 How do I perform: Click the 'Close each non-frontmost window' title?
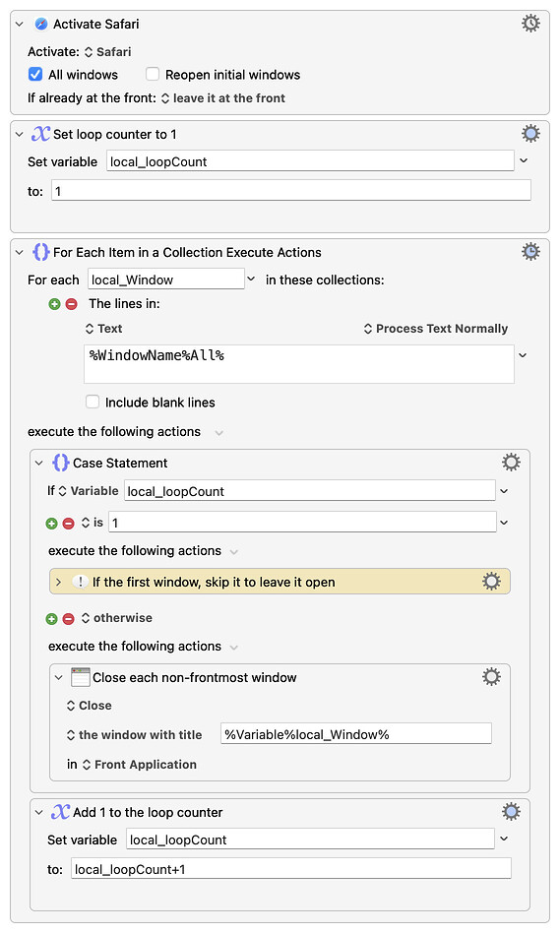click(195, 677)
